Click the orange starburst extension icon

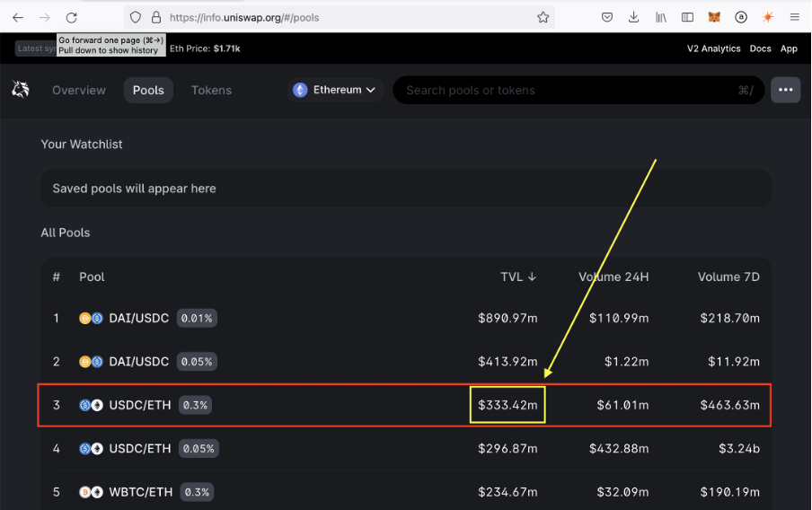[768, 18]
